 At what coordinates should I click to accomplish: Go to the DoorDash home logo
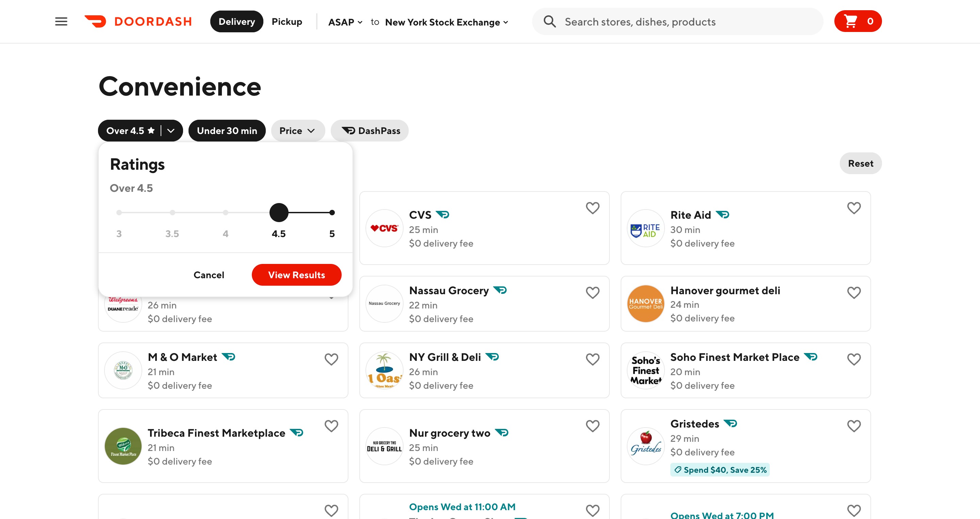[138, 22]
